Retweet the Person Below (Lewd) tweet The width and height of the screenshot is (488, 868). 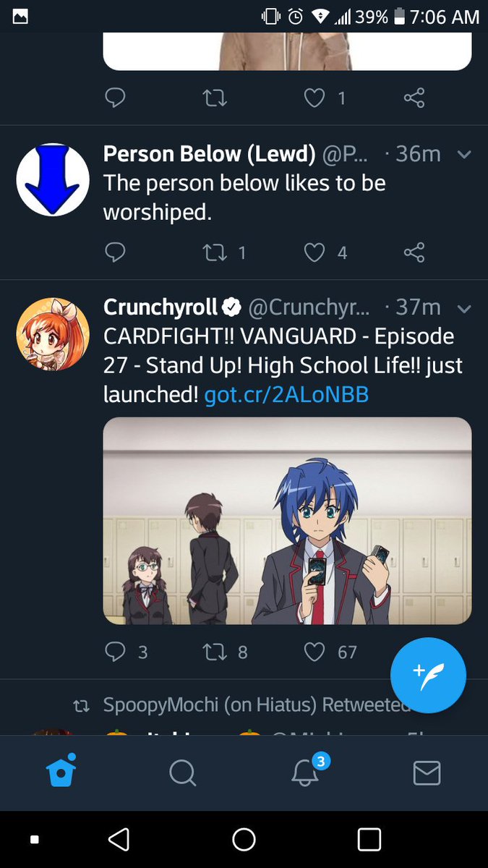[213, 252]
